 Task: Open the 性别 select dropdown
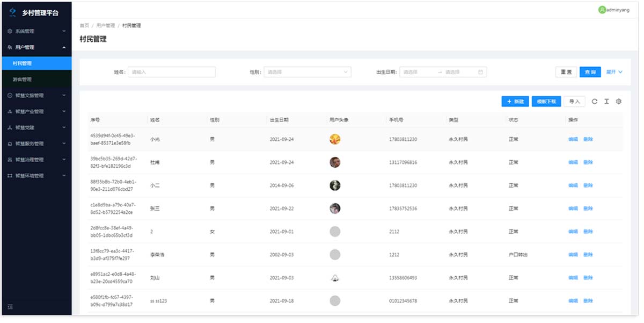[x=307, y=72]
